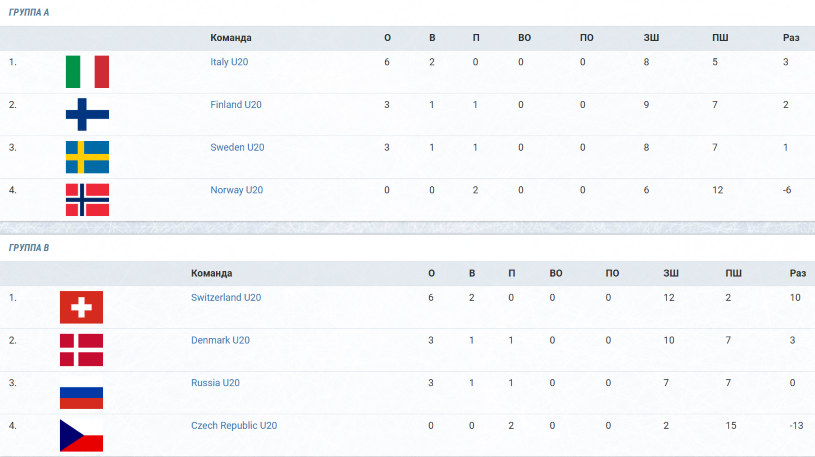
Task: Click the Группа A heading
Action: 29,12
